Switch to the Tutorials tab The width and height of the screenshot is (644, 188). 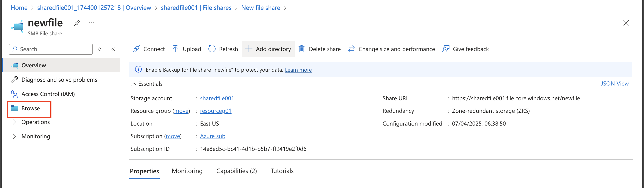tap(282, 171)
